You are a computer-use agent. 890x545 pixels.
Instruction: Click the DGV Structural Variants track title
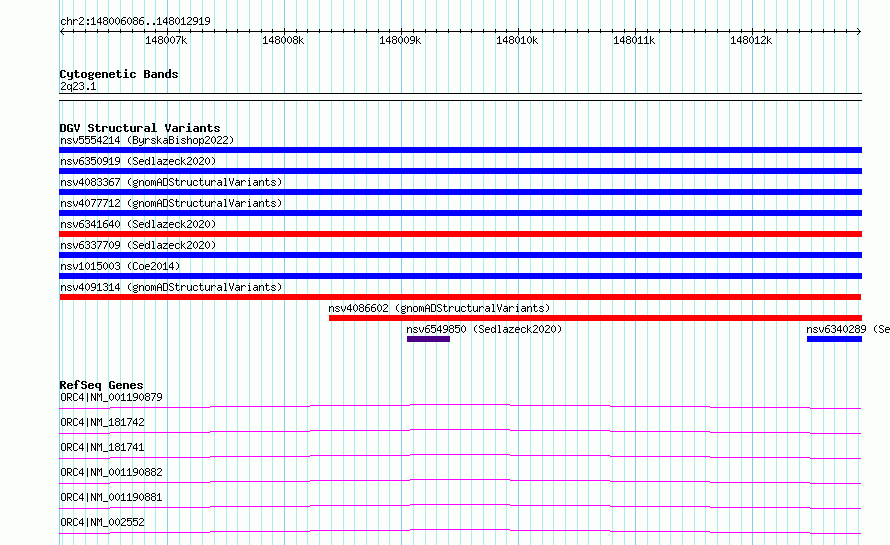[x=140, y=128]
